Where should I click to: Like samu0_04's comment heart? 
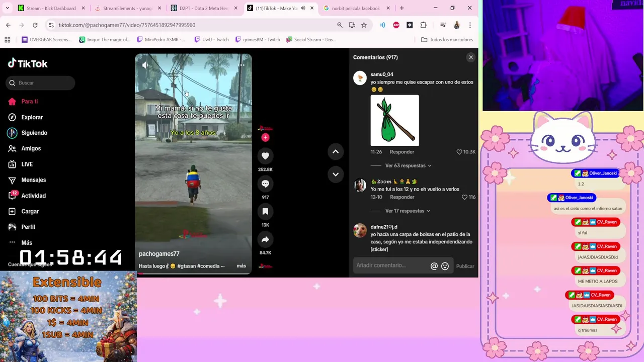[x=459, y=152]
